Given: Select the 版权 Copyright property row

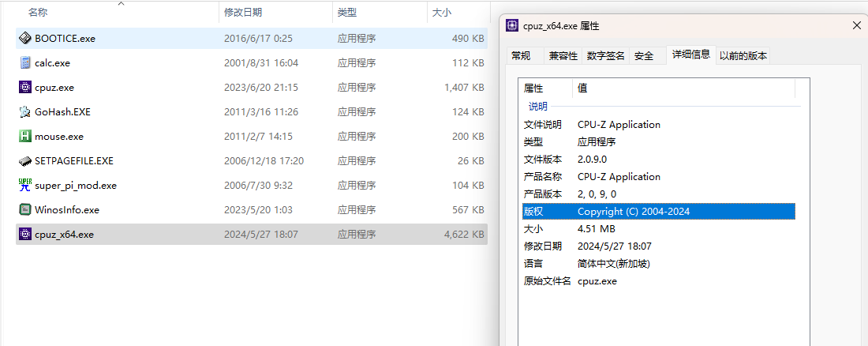Looking at the screenshot, I should pos(658,212).
